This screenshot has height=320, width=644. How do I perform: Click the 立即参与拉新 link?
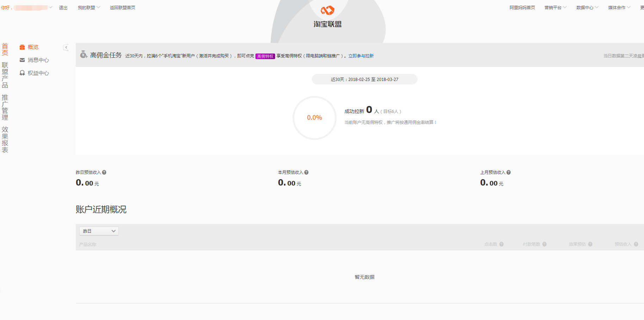[361, 56]
